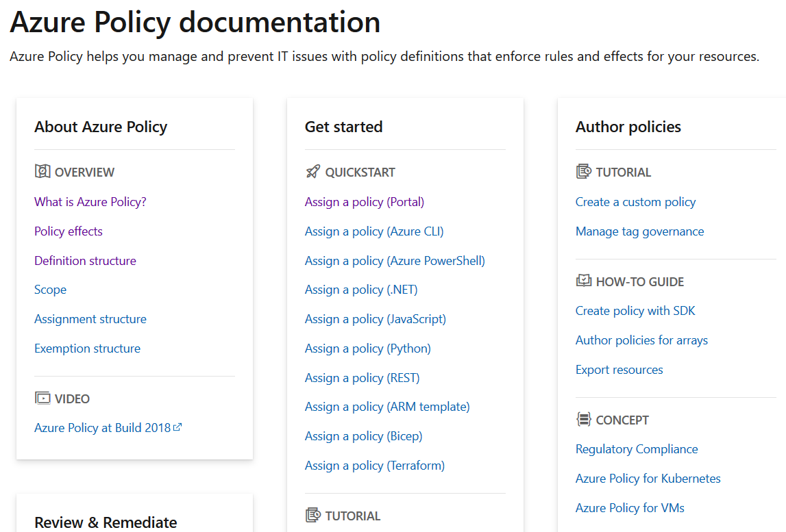Select Assign a policy (Azure CLI)
This screenshot has height=532, width=786.
click(374, 231)
